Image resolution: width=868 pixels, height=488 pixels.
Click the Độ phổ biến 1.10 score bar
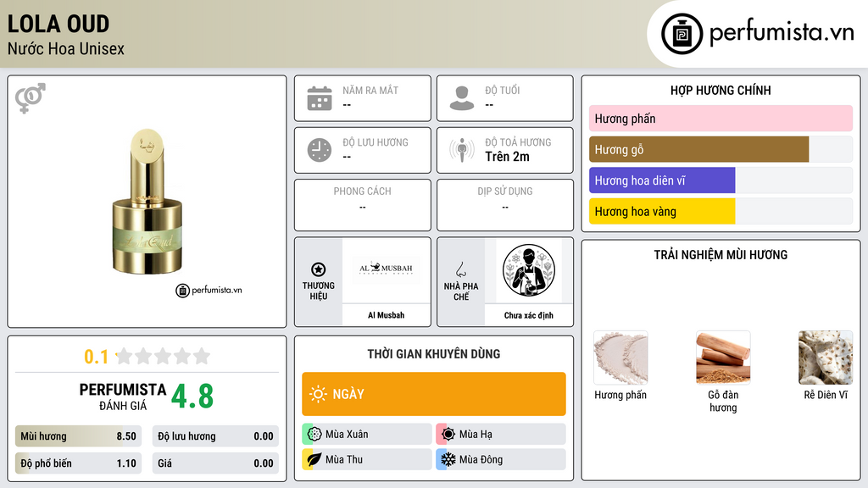tap(79, 463)
